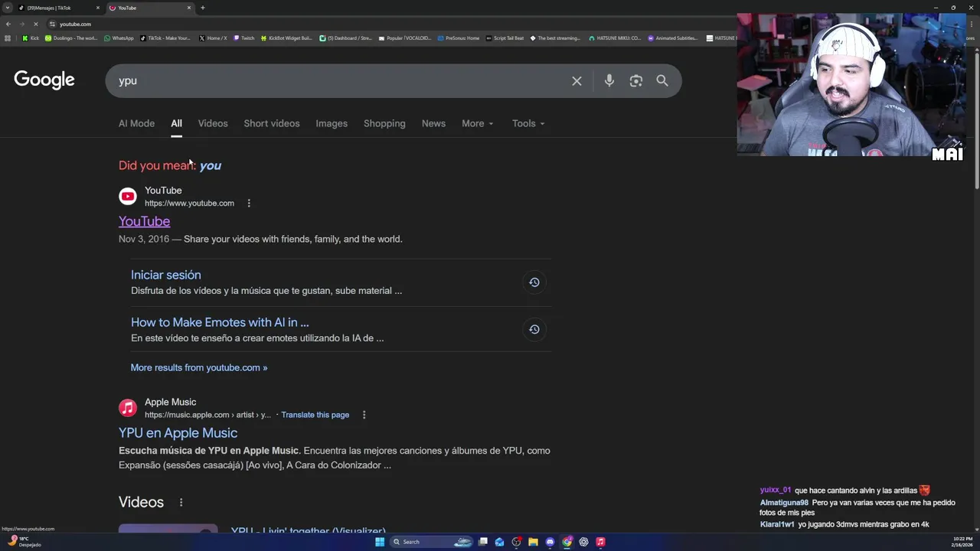Open the apps grid icon in the bookmarks bar
980x551 pixels.
coord(8,38)
